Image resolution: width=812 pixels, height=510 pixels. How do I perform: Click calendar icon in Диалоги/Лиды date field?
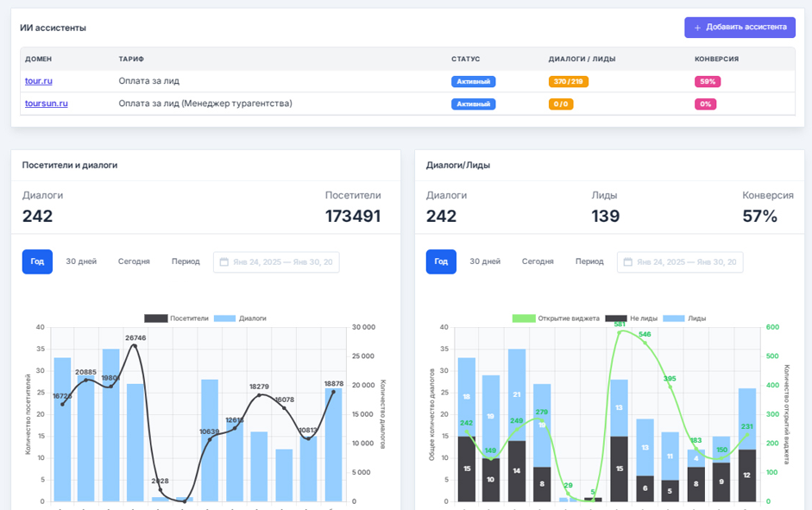pyautogui.click(x=628, y=262)
